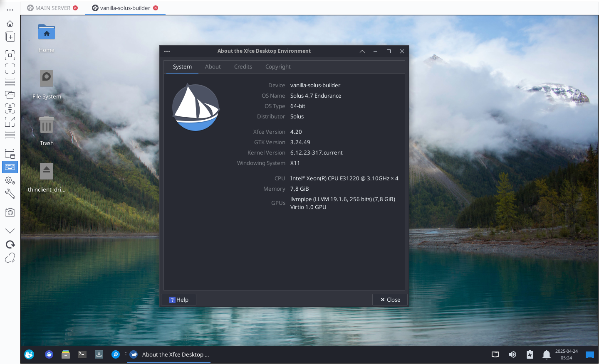Image resolution: width=599 pixels, height=364 pixels.
Task: Click the '64-bit' OS type value
Action: tap(298, 106)
